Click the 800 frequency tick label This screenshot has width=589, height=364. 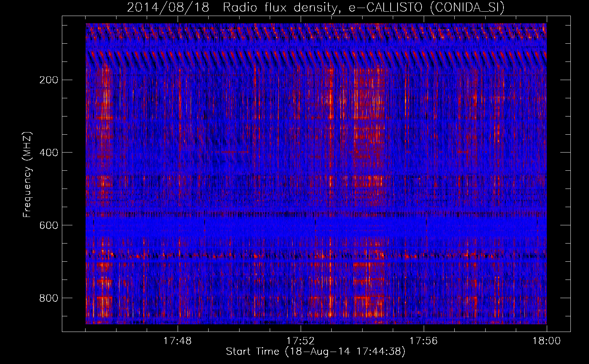(x=48, y=298)
